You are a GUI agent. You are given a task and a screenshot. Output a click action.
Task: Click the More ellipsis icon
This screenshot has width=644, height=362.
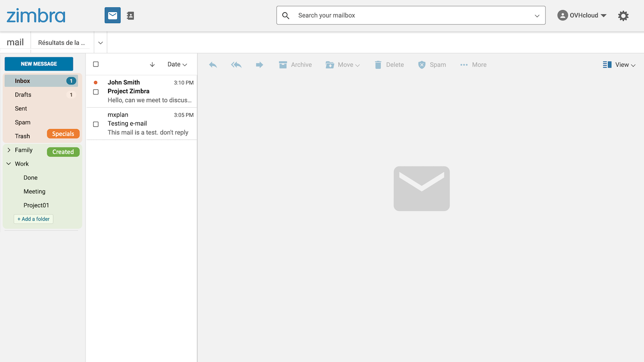464,65
